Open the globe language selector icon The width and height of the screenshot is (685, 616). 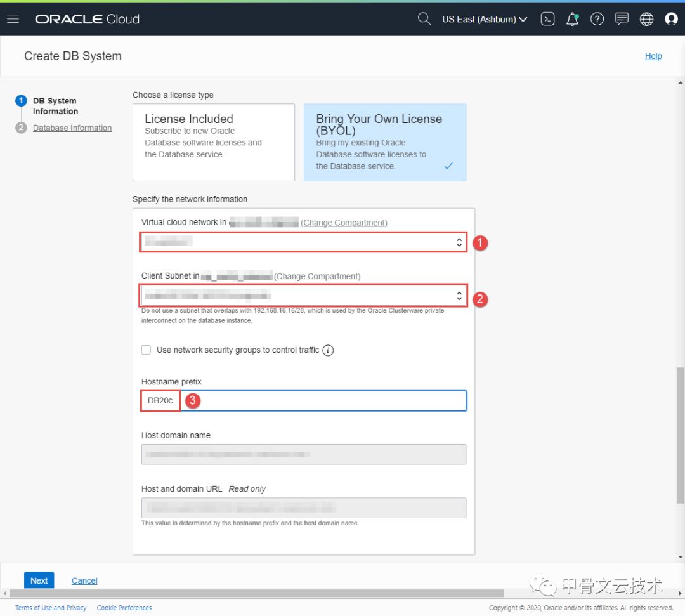coord(646,19)
